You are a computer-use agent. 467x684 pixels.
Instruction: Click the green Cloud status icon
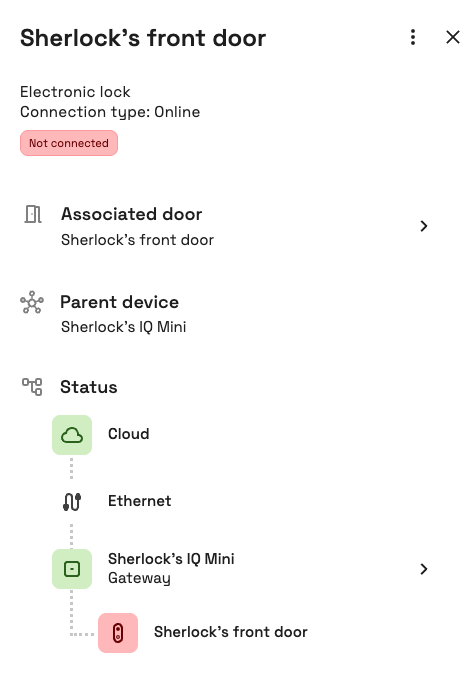(x=72, y=435)
